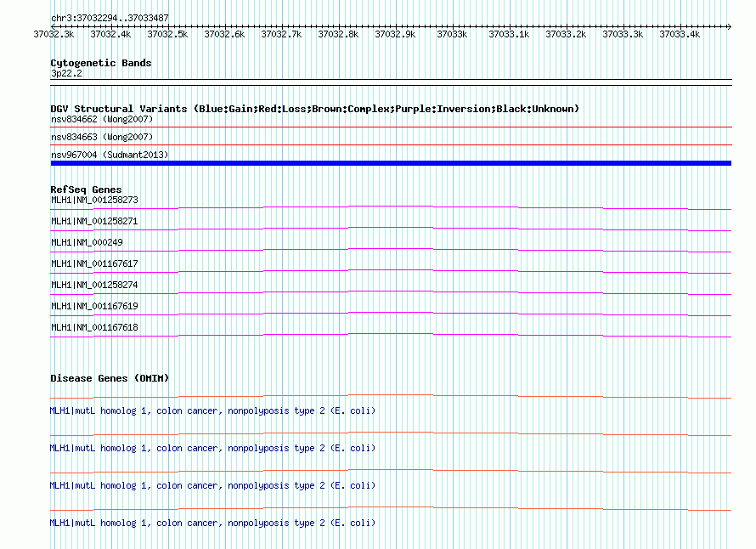The width and height of the screenshot is (756, 549).
Task: Click the 37033.1k scale label
Action: 509,34
